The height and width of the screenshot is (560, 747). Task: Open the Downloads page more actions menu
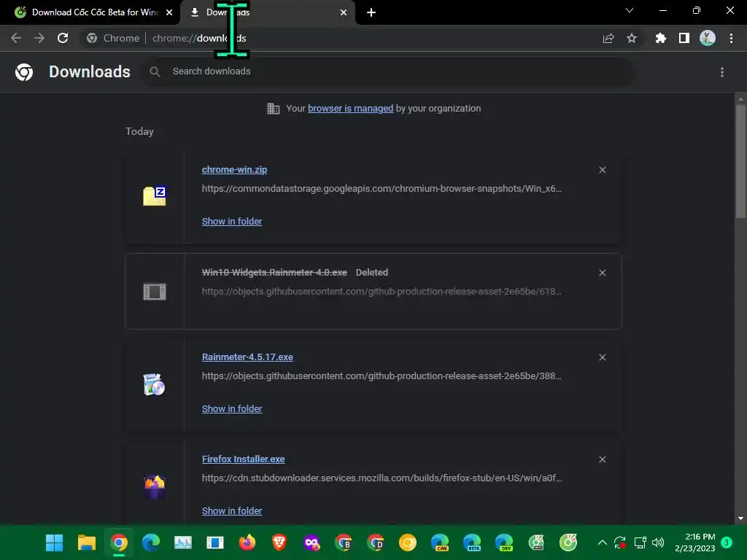pyautogui.click(x=722, y=72)
